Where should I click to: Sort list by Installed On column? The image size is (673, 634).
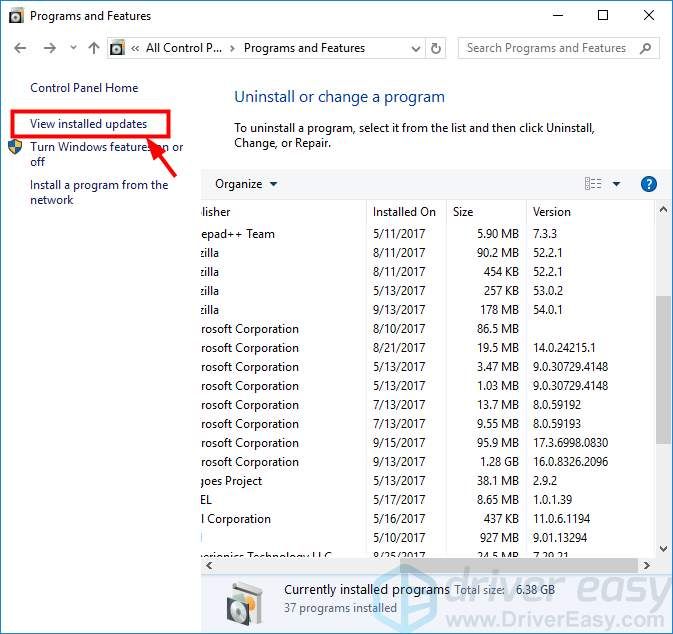pyautogui.click(x=404, y=212)
